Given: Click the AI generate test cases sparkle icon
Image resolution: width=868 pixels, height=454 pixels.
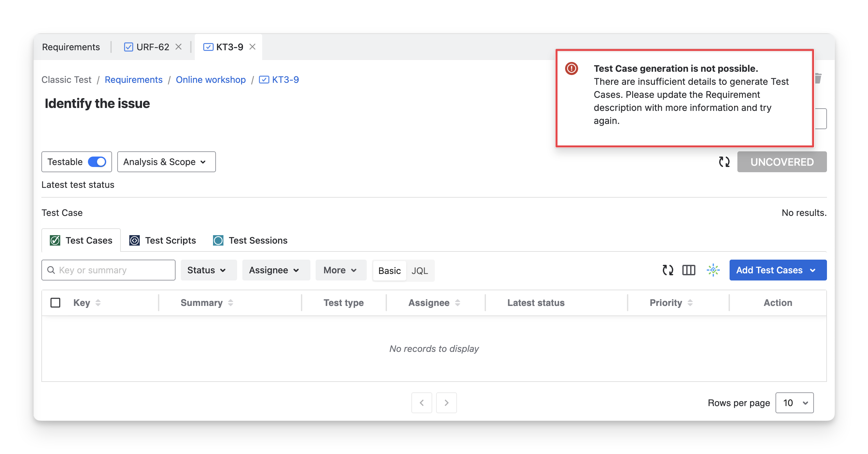Looking at the screenshot, I should (x=713, y=270).
